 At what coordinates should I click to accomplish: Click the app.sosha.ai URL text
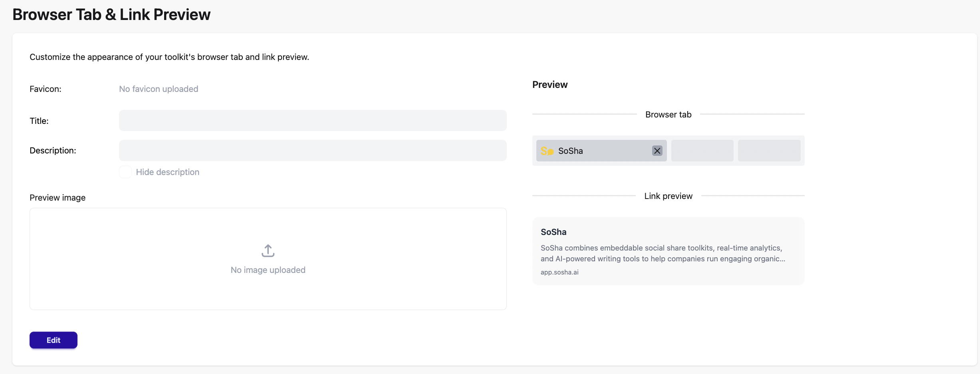tap(559, 272)
